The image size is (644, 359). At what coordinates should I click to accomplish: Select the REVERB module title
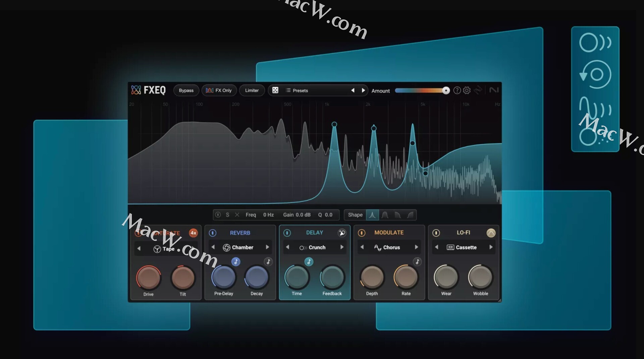click(240, 233)
